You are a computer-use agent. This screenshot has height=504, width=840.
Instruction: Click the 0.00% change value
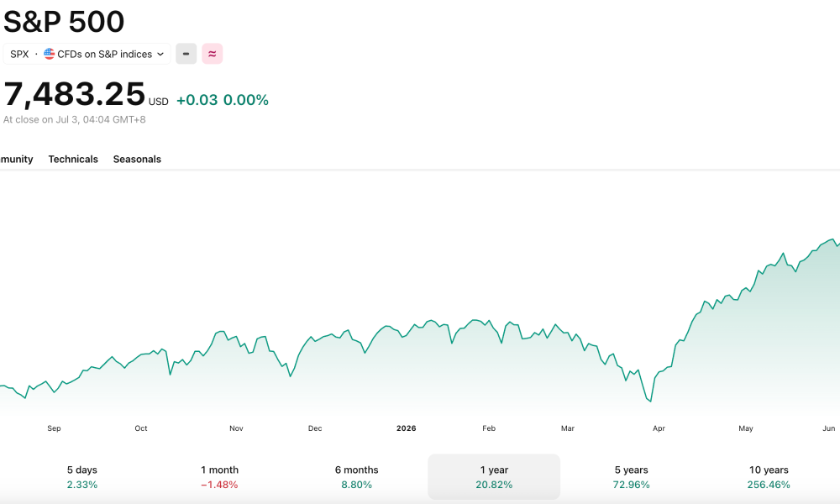[246, 100]
